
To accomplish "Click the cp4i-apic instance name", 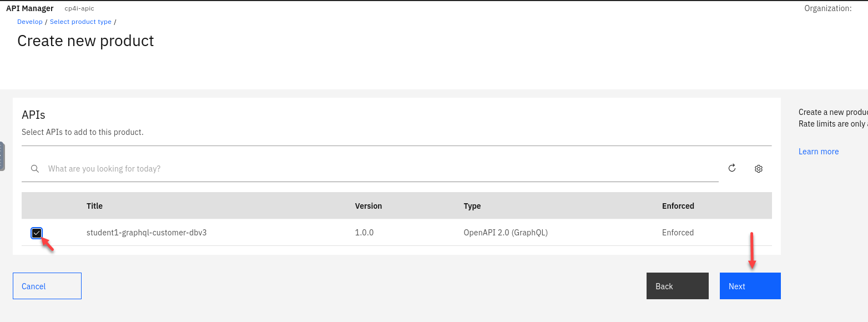I will (79, 9).
